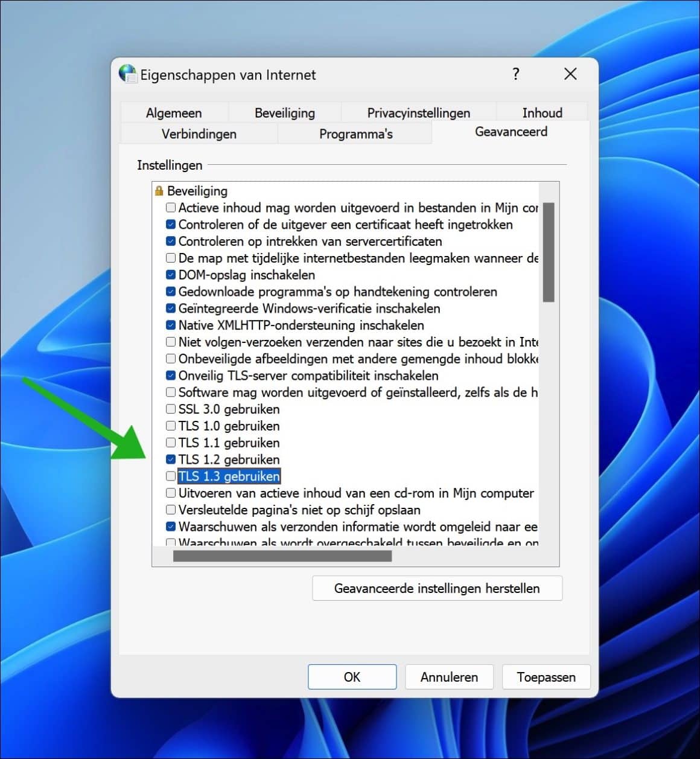The image size is (700, 759).
Task: Switch to the Verbindingen tab
Action: pyautogui.click(x=198, y=133)
